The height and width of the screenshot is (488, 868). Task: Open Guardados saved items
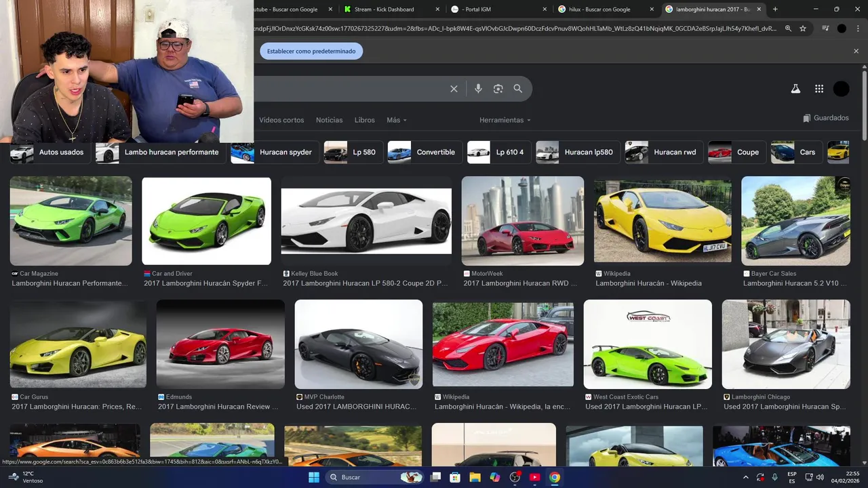pyautogui.click(x=825, y=118)
